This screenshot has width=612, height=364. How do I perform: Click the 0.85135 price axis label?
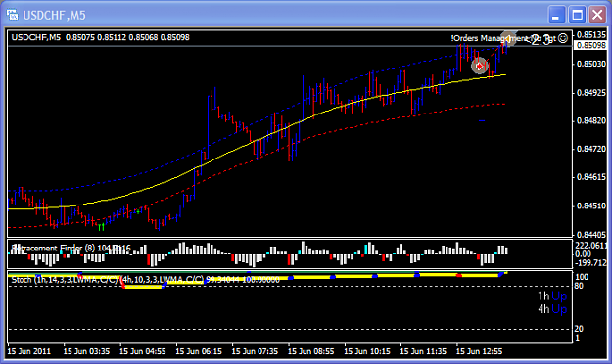[x=591, y=35]
